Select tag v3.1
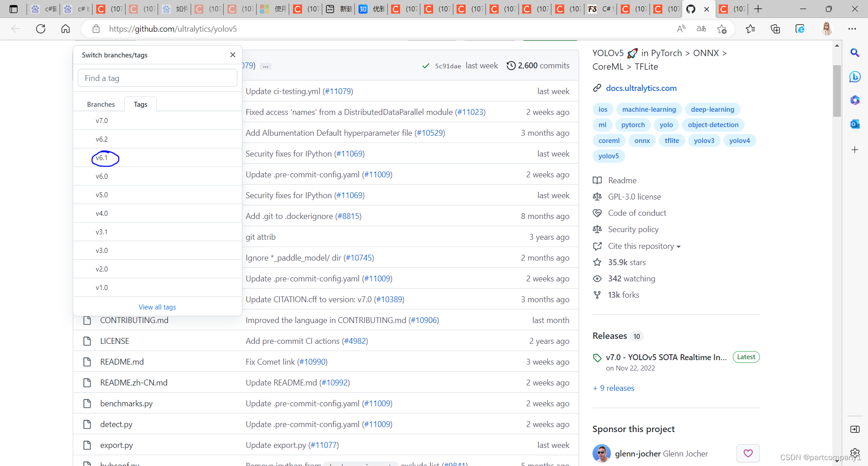 (x=157, y=232)
